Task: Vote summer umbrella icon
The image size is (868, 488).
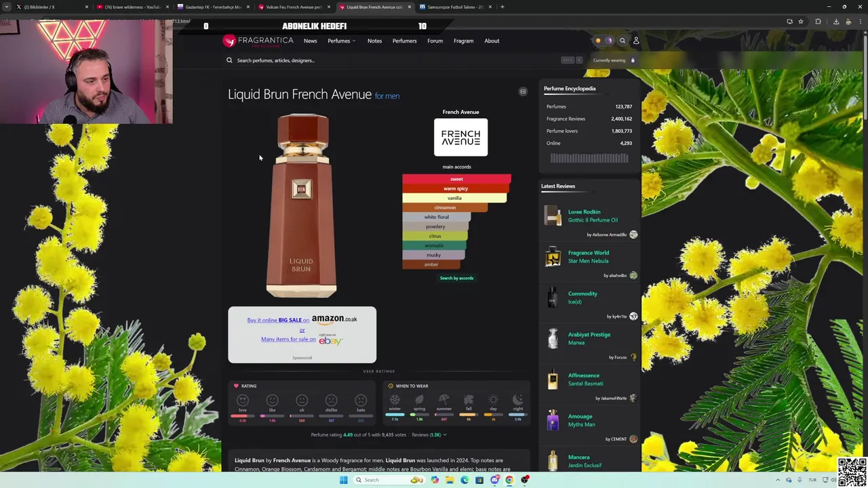Action: (x=443, y=400)
